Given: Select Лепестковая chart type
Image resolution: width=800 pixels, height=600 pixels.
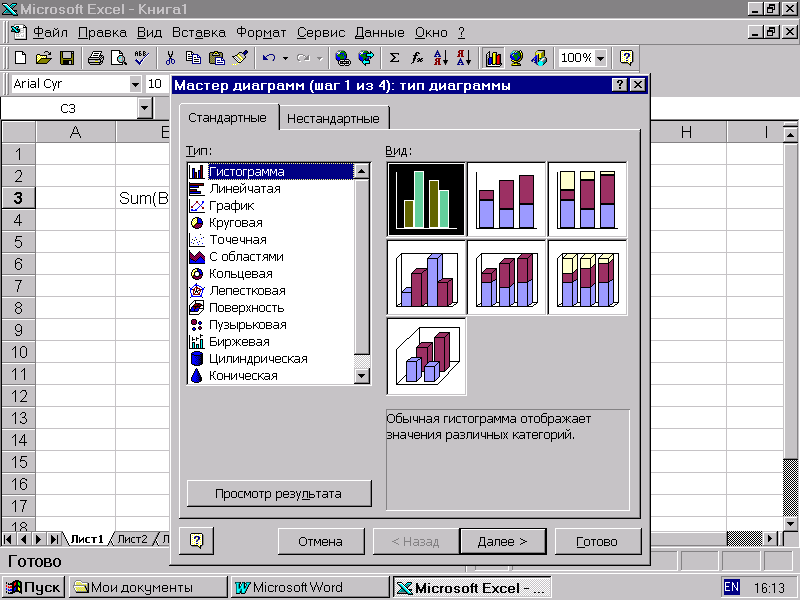Looking at the screenshot, I should tap(270, 291).
